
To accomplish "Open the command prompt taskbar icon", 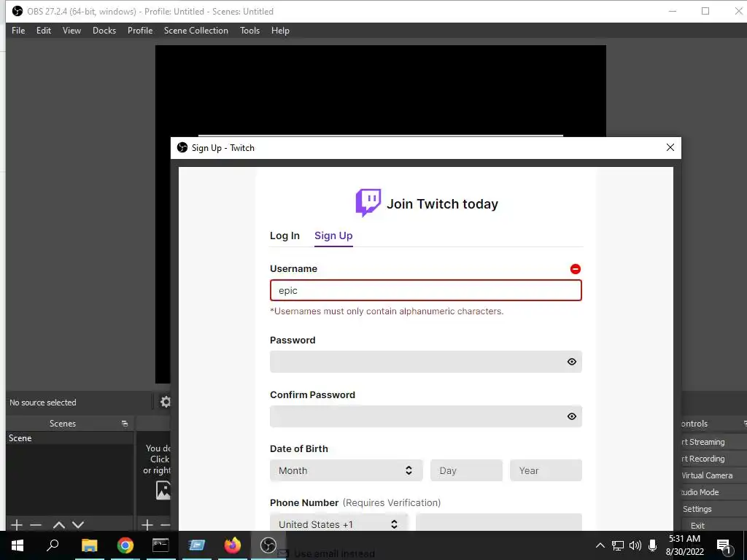I will (x=160, y=545).
